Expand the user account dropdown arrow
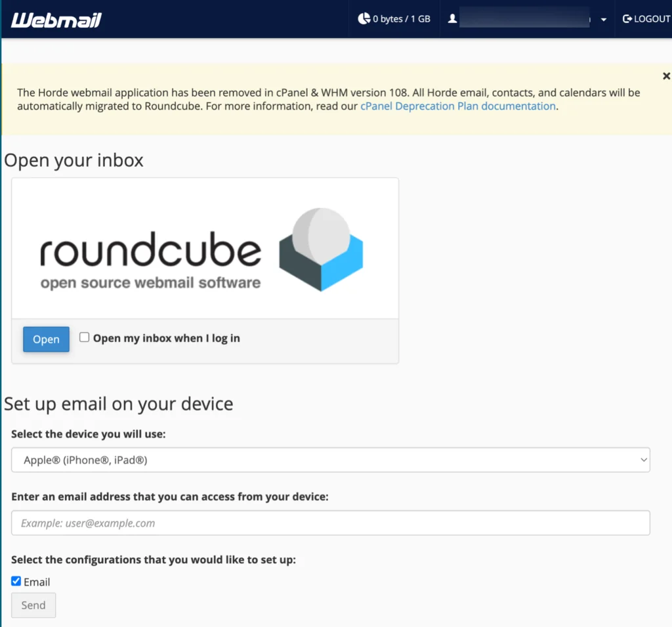 (604, 19)
